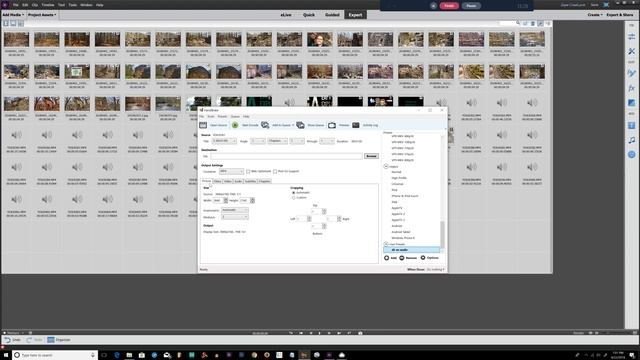This screenshot has height=360, width=640.
Task: Open Source icon in HandBrake toolbar
Action: (x=203, y=125)
